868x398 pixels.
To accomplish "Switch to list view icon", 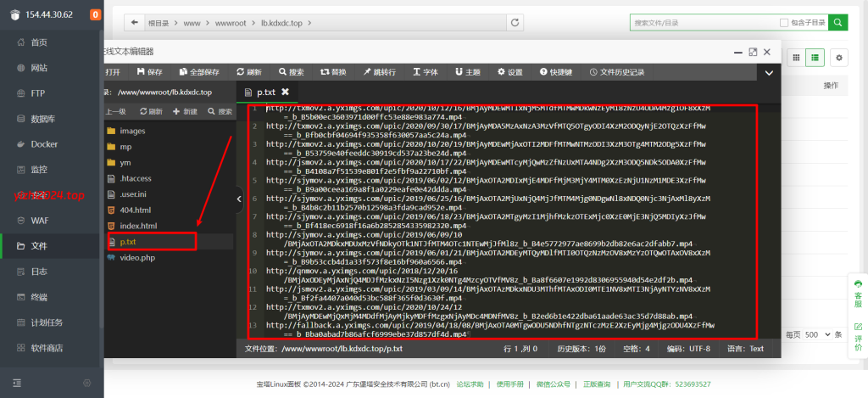I will point(815,57).
